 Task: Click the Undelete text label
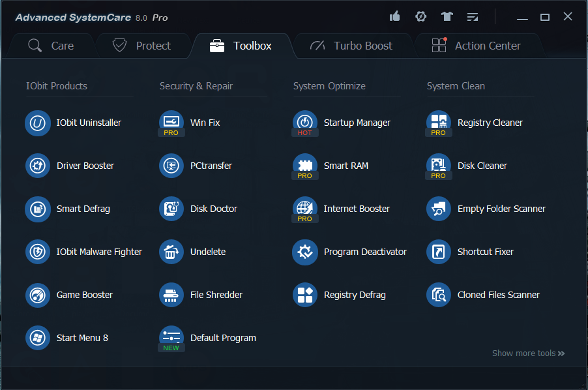[x=208, y=252]
